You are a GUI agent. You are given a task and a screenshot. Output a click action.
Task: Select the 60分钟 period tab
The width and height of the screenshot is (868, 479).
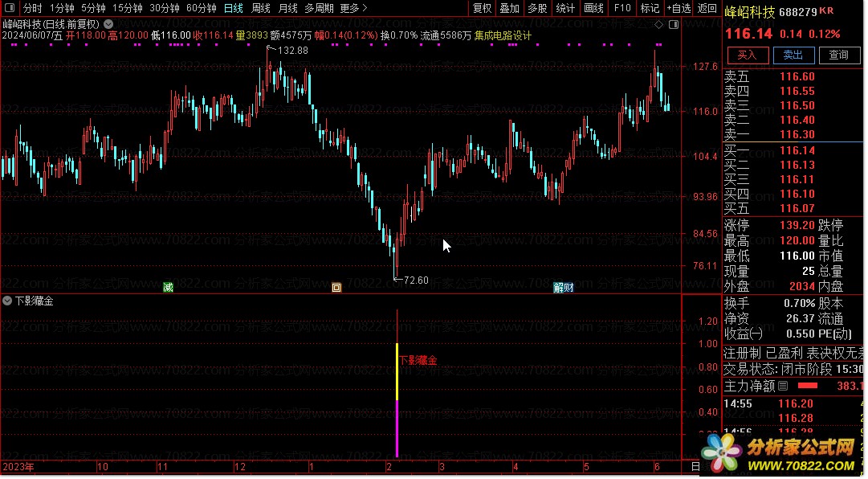202,8
